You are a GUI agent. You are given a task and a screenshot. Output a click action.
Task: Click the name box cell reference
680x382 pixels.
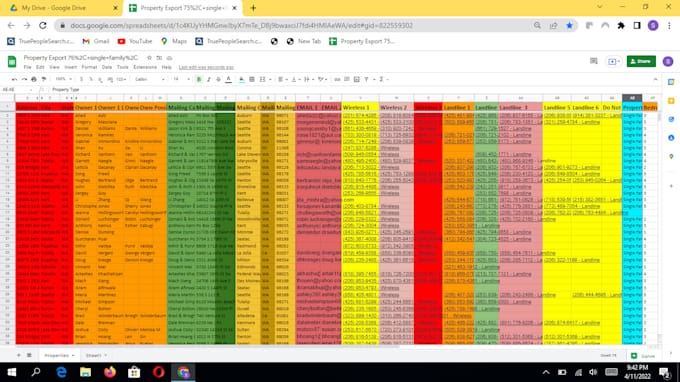(17, 89)
